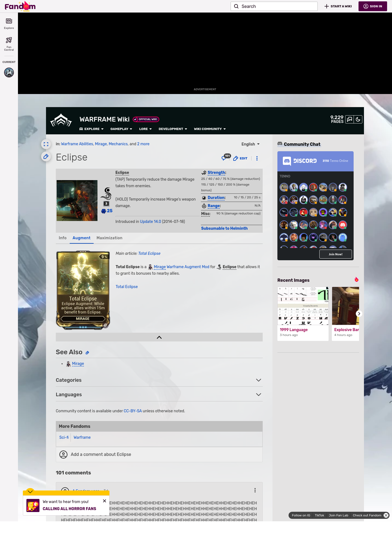392x545 pixels.
Task: Click the Warframe lotus logo
Action: (x=61, y=120)
